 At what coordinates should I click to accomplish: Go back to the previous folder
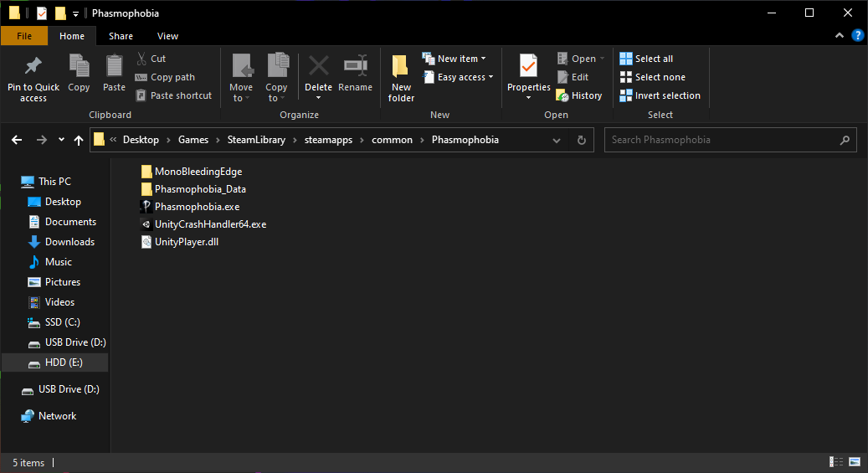coord(18,140)
